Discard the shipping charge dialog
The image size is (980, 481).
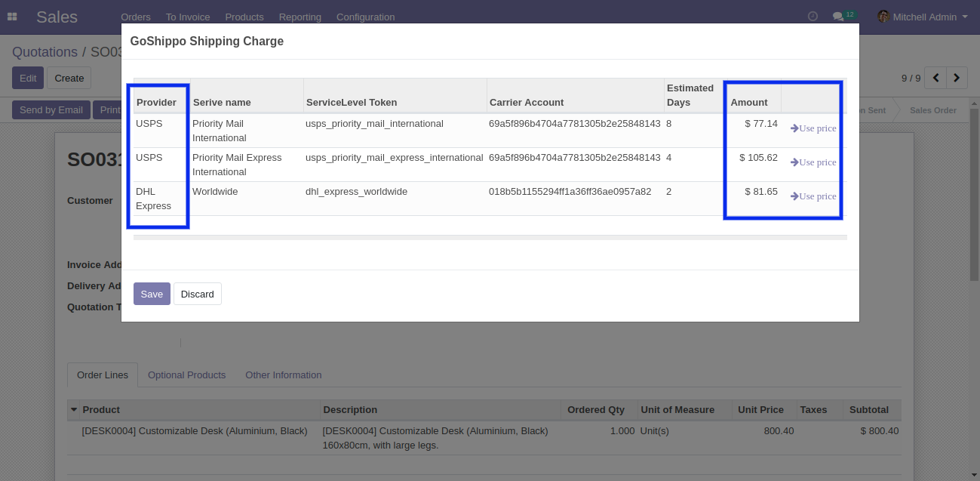(x=198, y=294)
